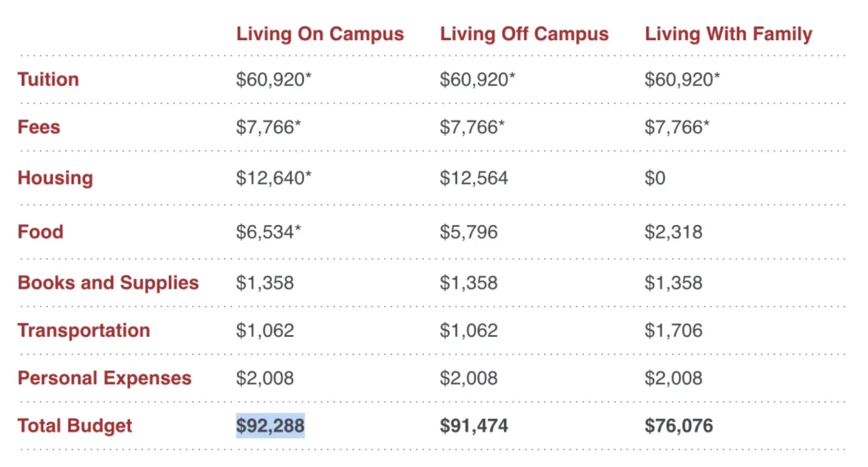This screenshot has width=868, height=467.
Task: Click the $76,076 family total budget
Action: (679, 426)
